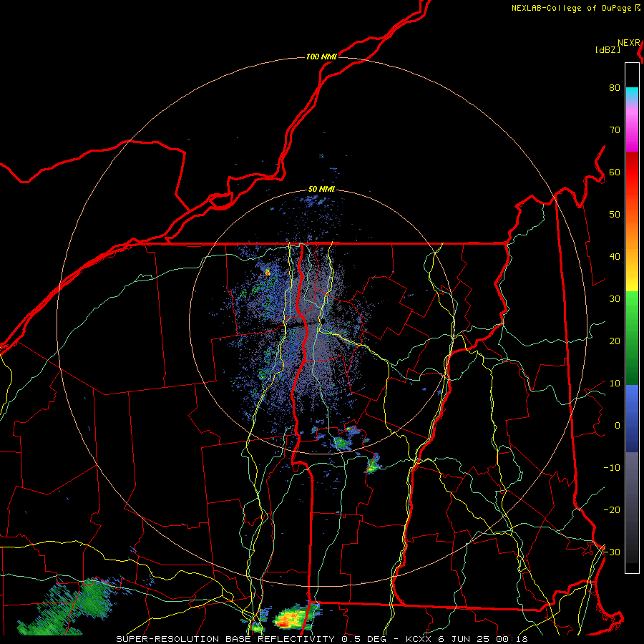Click the green band of the color bar
This screenshot has width=644, height=644.
[632, 337]
